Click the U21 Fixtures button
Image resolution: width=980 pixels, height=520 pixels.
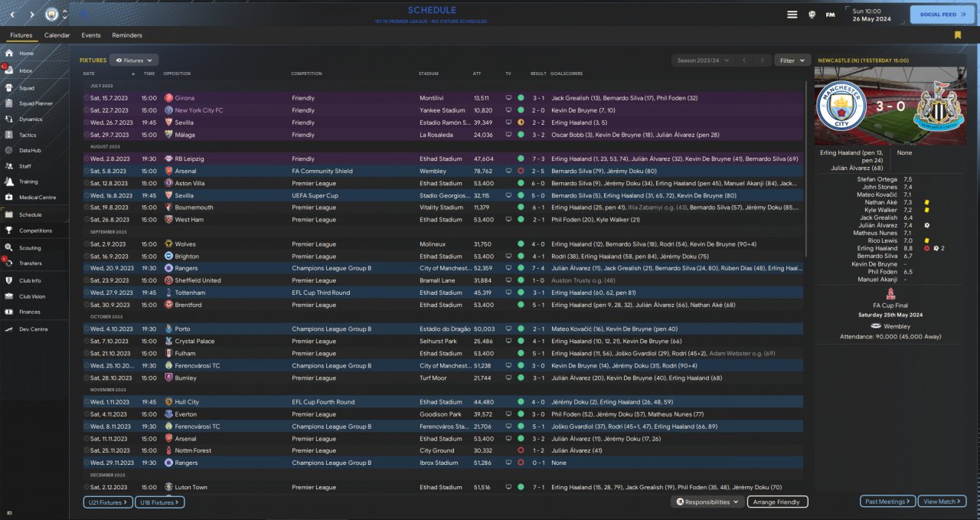click(x=107, y=502)
